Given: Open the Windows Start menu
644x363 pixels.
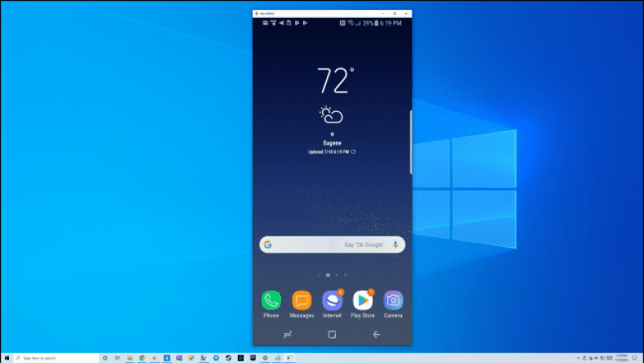Looking at the screenshot, I should pos(7,358).
